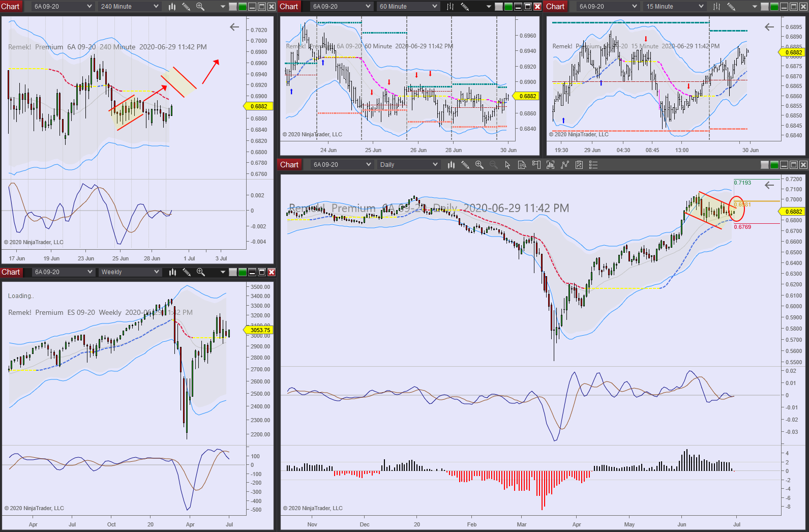Open the 240 Minute interval dropdown
Viewport: 809px width, 532px height.
(130, 7)
